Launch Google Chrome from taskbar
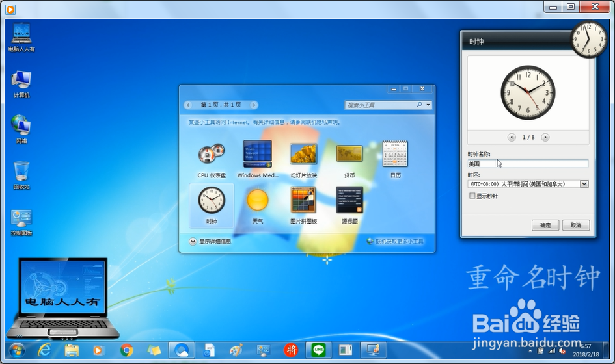 point(126,350)
